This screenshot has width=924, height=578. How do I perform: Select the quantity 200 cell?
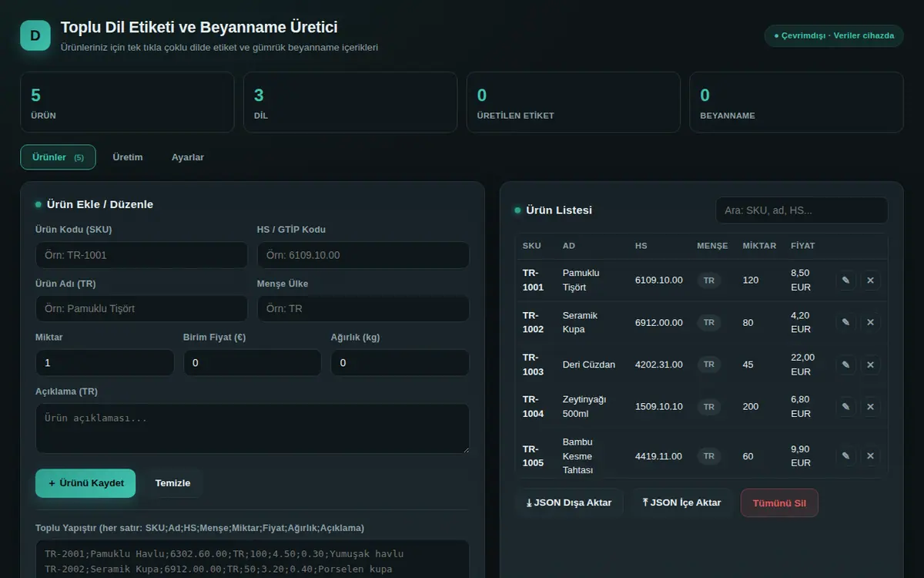pyautogui.click(x=751, y=407)
